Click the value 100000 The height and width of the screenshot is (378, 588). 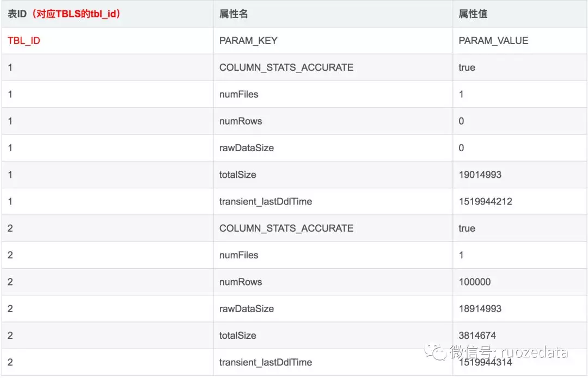click(474, 282)
